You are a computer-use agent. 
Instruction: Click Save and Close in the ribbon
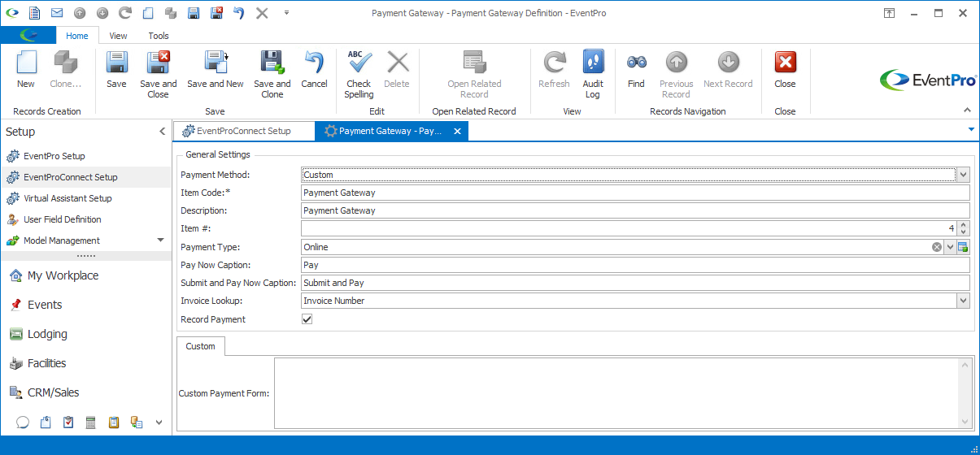coord(158,75)
